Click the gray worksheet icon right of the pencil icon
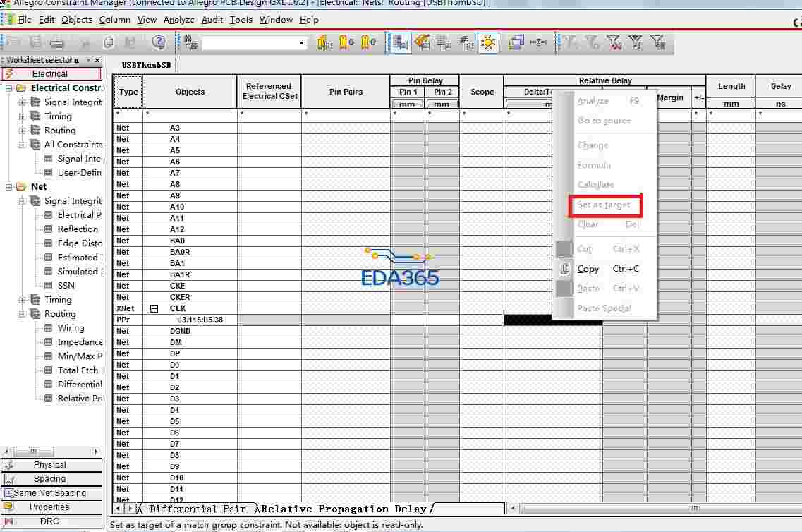This screenshot has height=532, width=802. (444, 43)
